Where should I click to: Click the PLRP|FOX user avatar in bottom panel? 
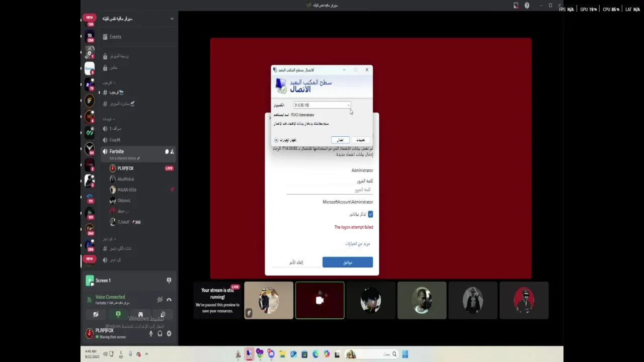[90, 333]
